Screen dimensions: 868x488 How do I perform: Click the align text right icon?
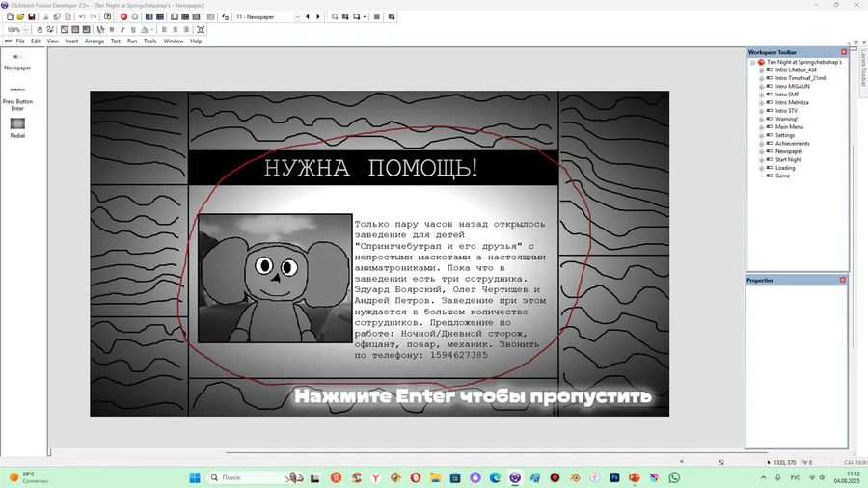(x=186, y=29)
